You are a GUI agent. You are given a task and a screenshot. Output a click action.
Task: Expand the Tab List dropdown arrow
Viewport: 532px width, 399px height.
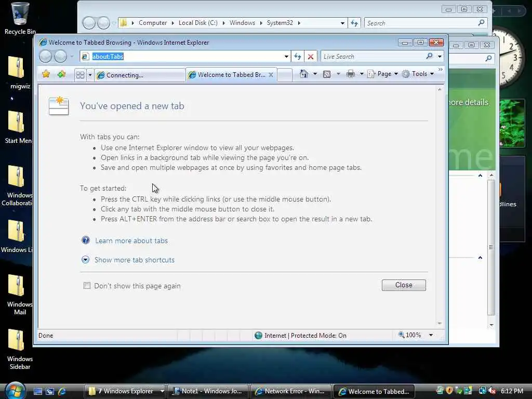[90, 75]
